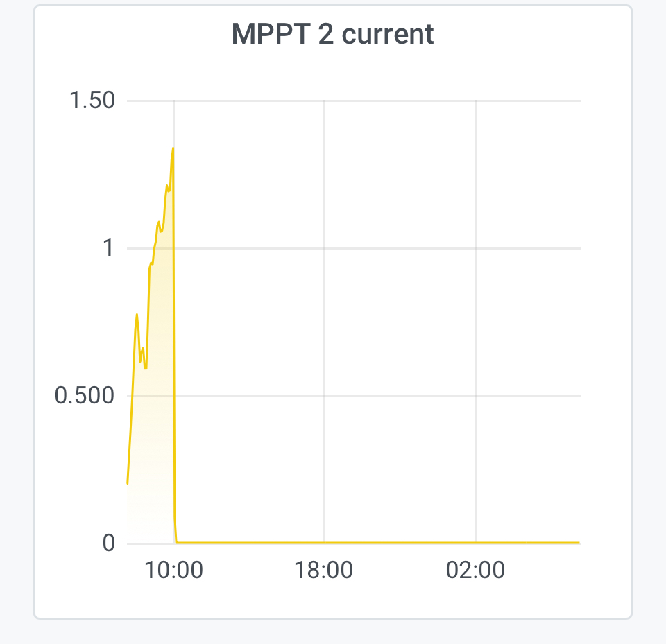
Task: Click where 02:00 gridline crosses 0.500 gridline
Action: pyautogui.click(x=475, y=396)
